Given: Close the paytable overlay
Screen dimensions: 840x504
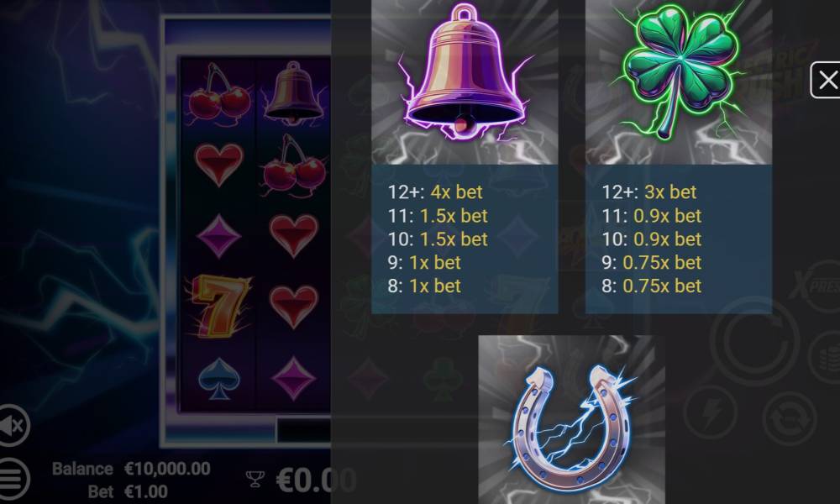Looking at the screenshot, I should pos(827,80).
